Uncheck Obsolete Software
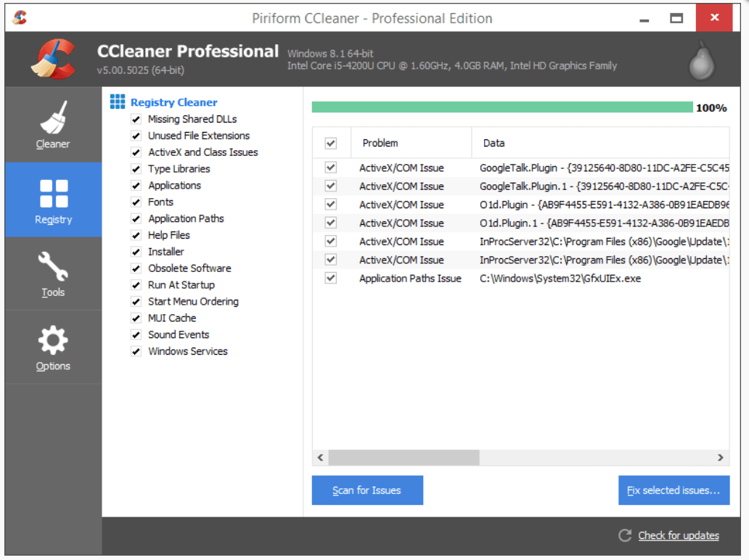Viewport: 749px width, 560px height. [x=136, y=268]
